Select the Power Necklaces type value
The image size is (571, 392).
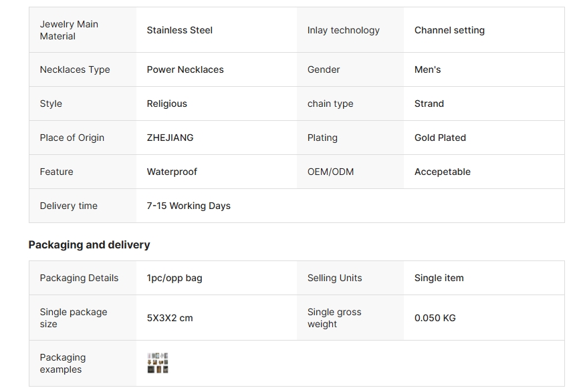[185, 69]
